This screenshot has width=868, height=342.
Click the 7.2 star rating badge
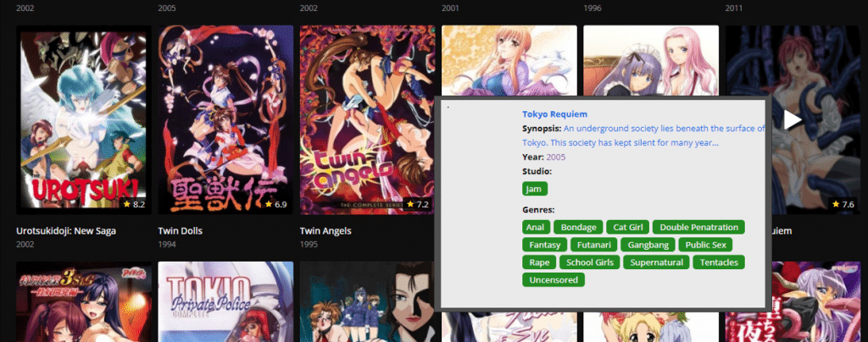click(x=417, y=204)
